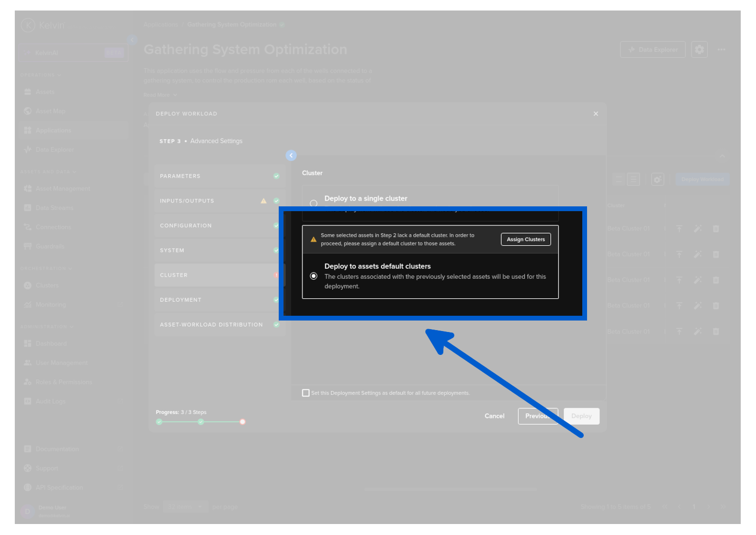756x535 pixels.
Task: Click the Cancel button
Action: point(494,416)
